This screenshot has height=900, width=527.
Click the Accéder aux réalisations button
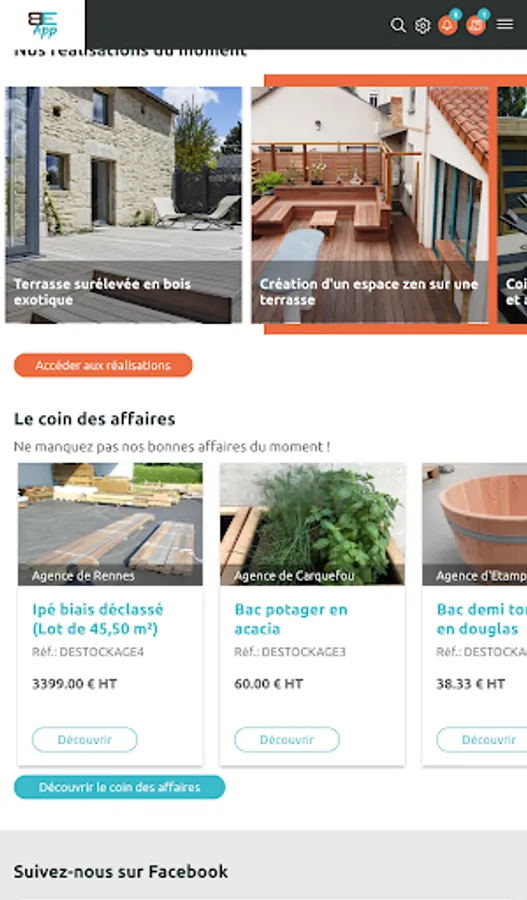[x=103, y=365]
